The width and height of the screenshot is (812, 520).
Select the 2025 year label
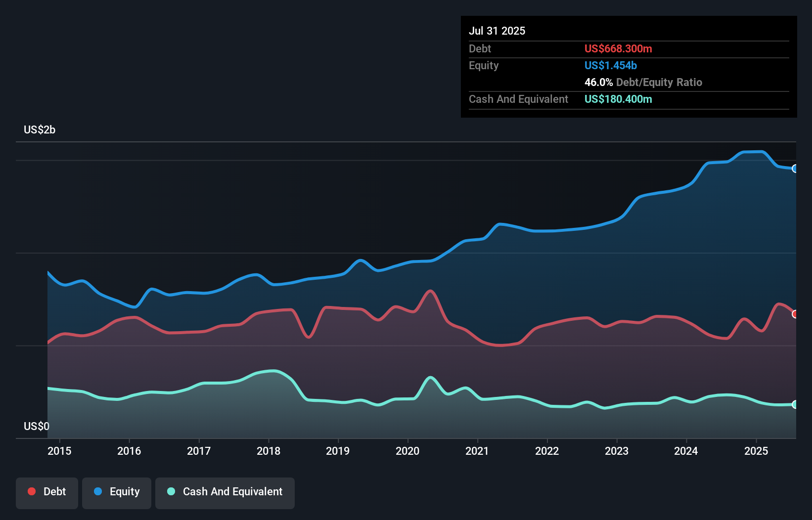[756, 451]
